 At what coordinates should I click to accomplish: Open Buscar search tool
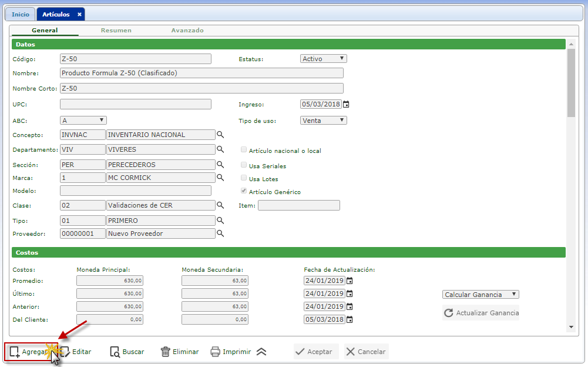point(115,352)
